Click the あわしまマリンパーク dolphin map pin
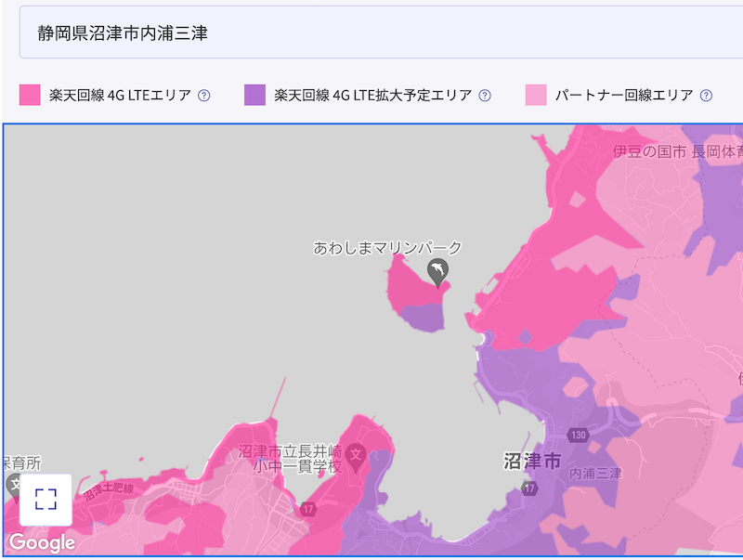 [x=437, y=272]
